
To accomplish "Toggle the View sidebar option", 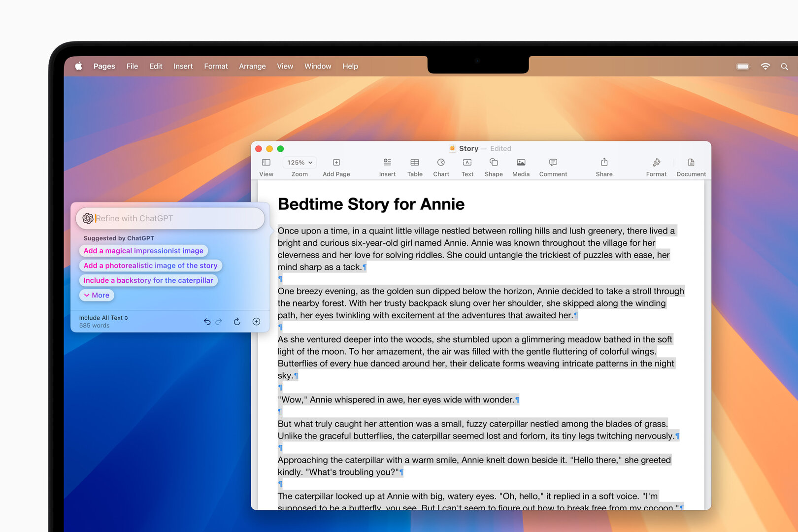I will [266, 166].
